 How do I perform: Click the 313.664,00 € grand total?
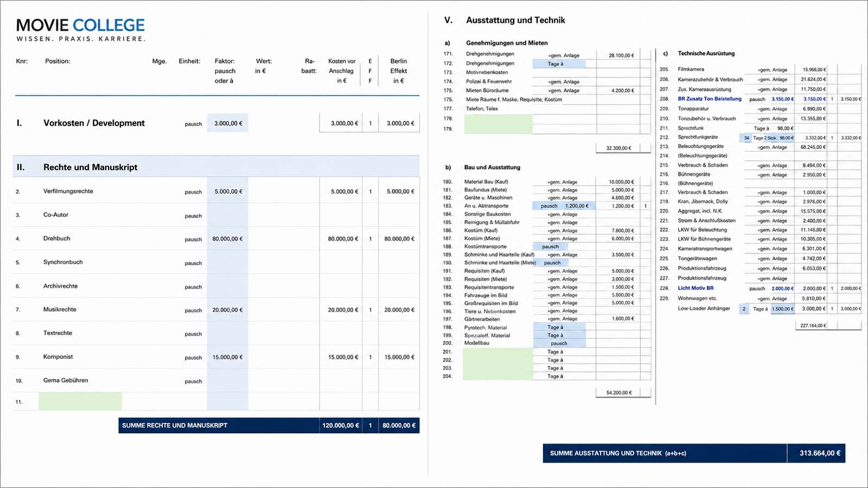pos(820,453)
